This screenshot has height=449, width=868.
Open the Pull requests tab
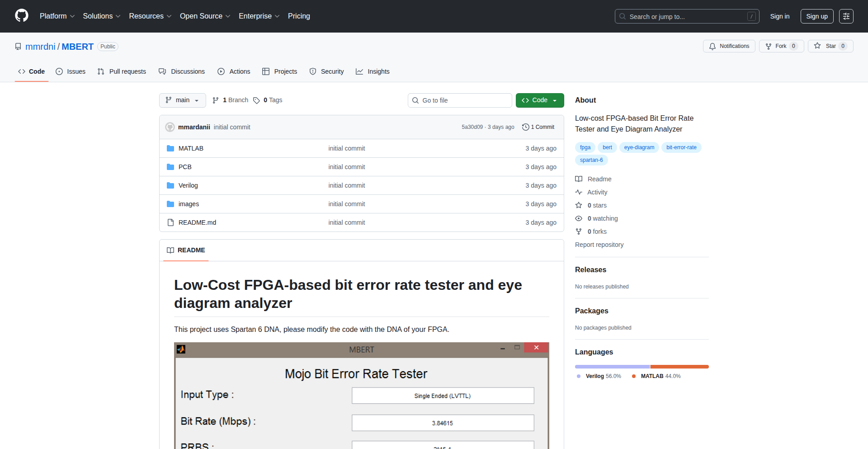coord(122,71)
